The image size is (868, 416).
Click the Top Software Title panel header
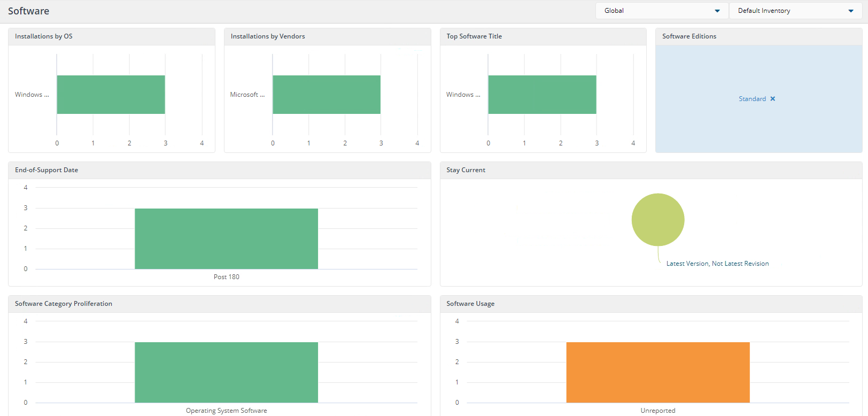click(x=474, y=36)
